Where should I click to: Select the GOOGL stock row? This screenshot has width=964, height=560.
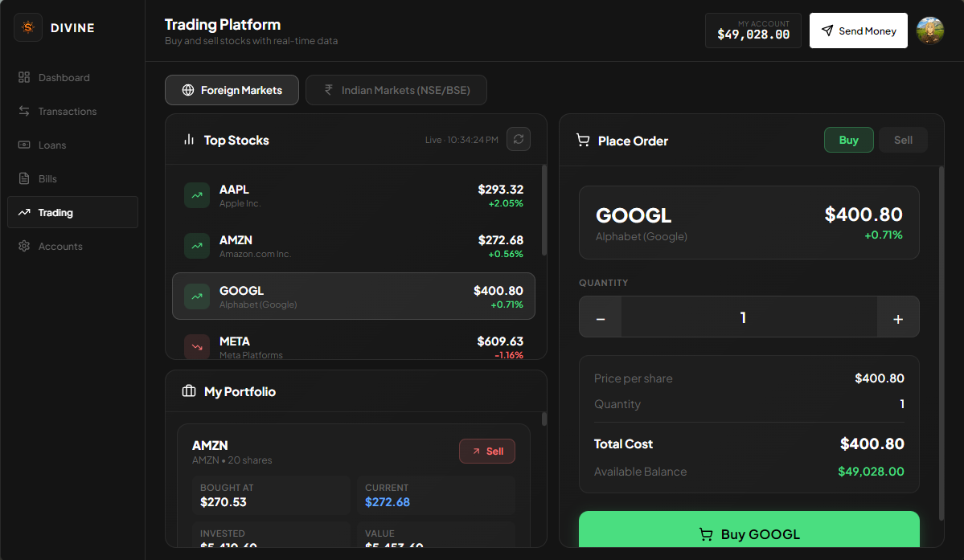[354, 296]
